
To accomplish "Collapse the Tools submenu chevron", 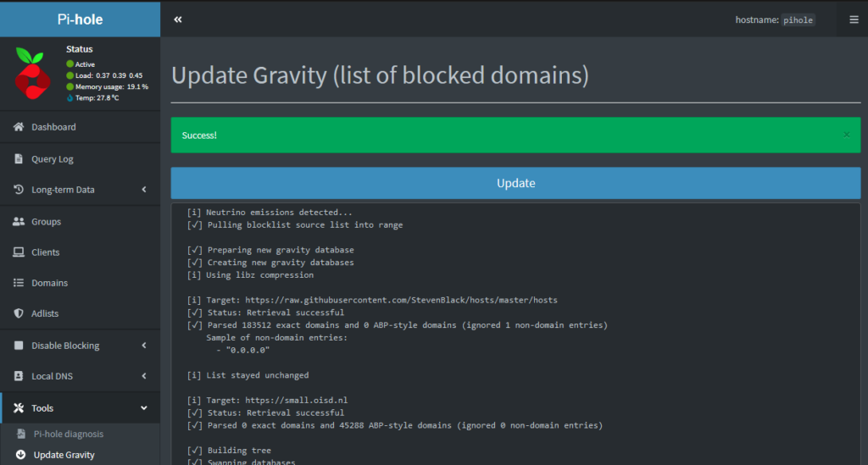I will 144,408.
